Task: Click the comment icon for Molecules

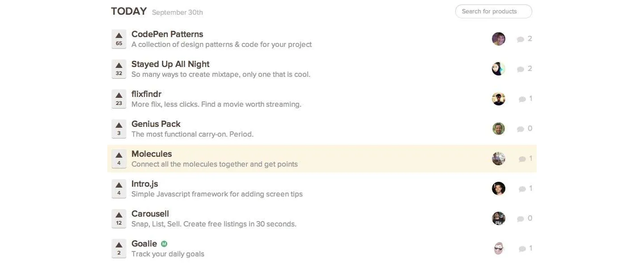Action: [522, 159]
